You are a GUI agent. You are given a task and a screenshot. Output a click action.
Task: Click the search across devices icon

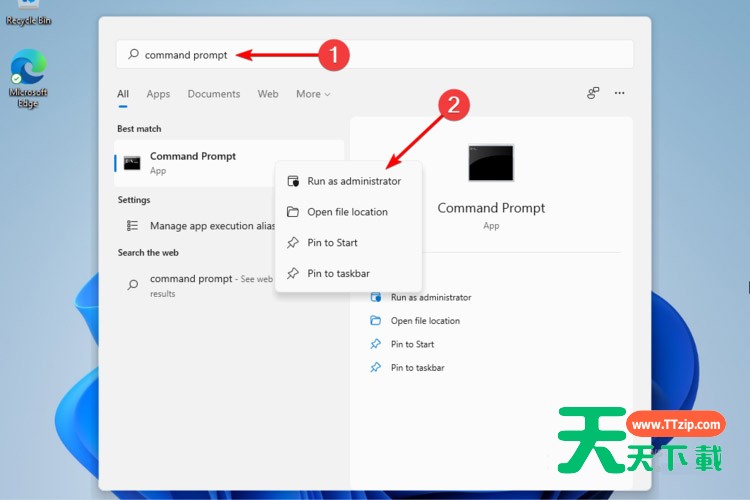593,93
